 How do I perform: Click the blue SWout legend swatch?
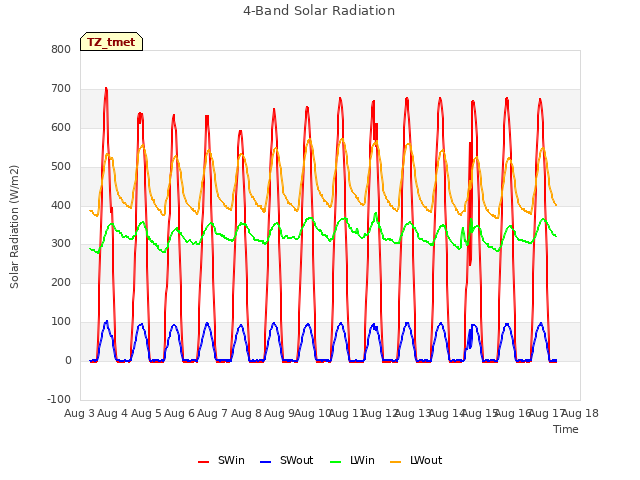[x=265, y=462]
